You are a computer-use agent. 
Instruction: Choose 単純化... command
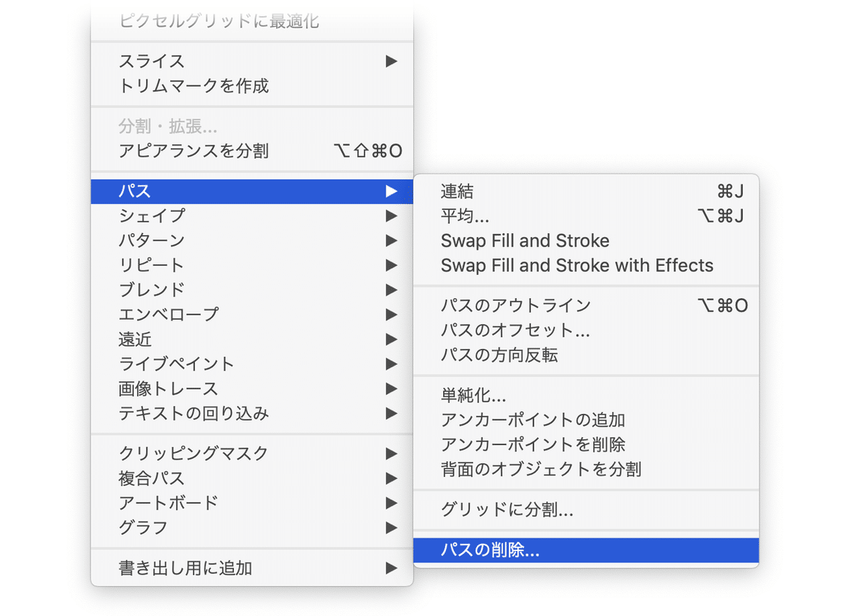(586, 395)
